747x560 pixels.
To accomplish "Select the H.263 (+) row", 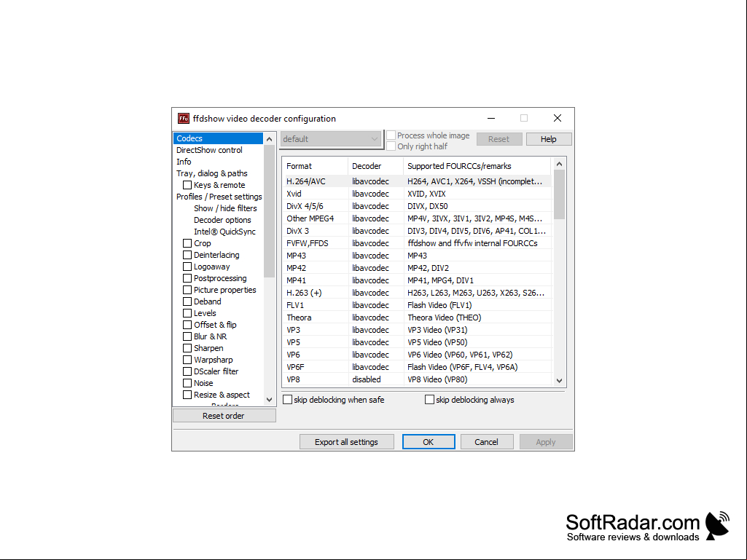I will 417,293.
